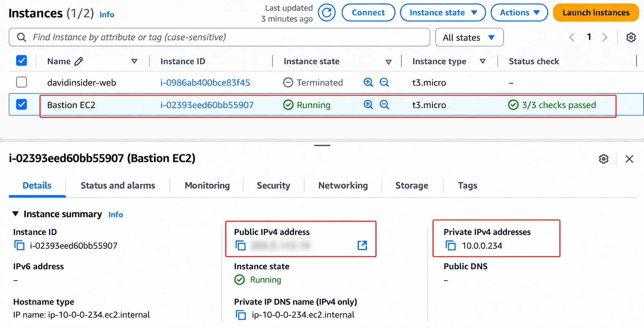Open the Status and alarms tab
Image resolution: width=644 pixels, height=328 pixels.
[118, 185]
